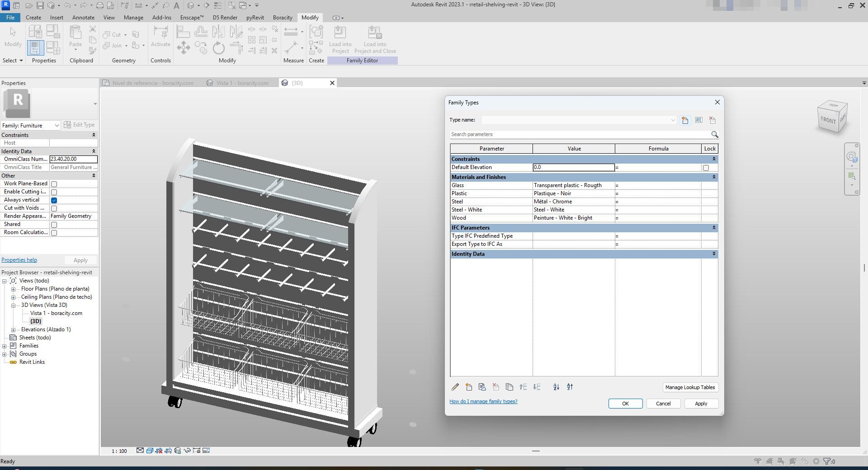Expand the Families node in Project Browser

[4, 346]
